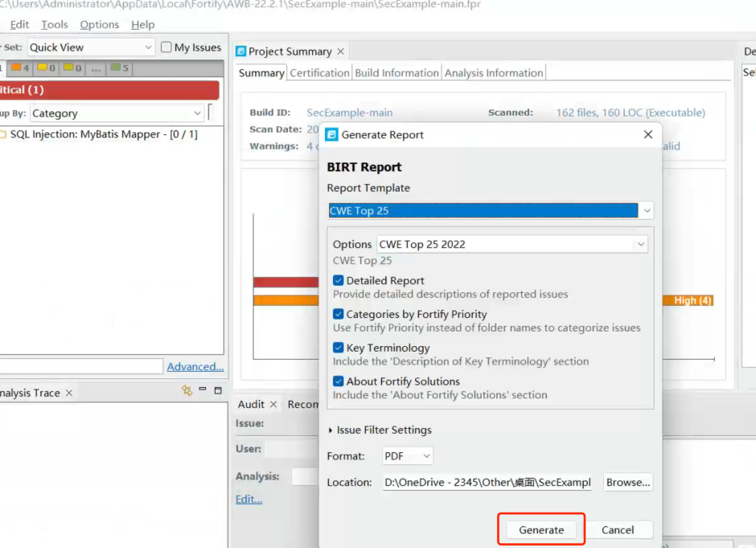Open the Advanced... search link
The image size is (756, 548).
(x=195, y=367)
